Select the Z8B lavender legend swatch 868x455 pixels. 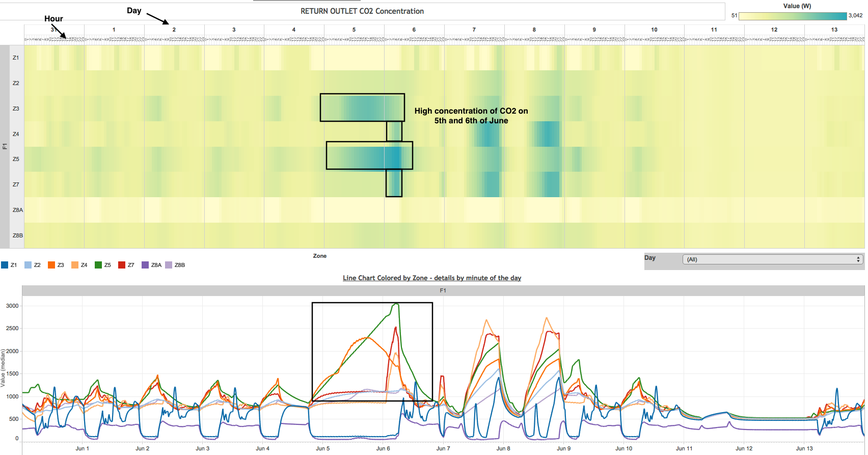[169, 265]
